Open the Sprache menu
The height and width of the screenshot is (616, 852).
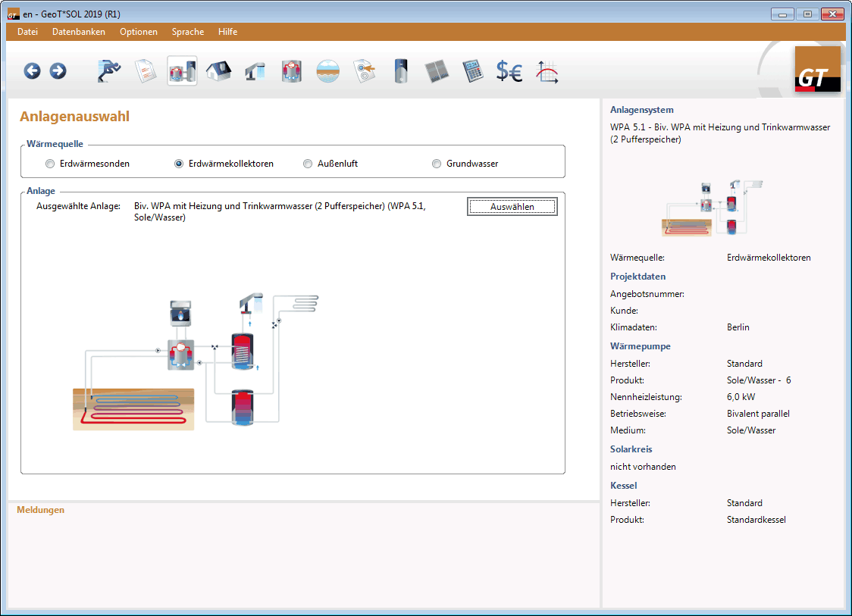click(188, 32)
